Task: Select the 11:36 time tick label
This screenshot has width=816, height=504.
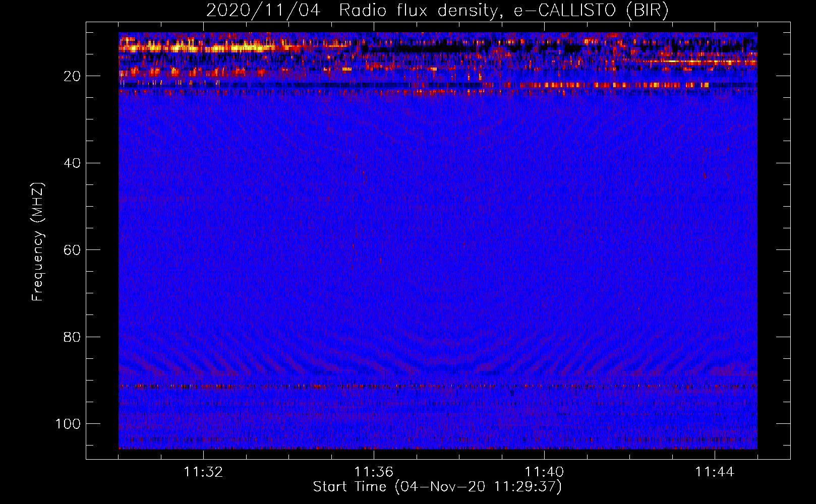Action: coord(374,472)
